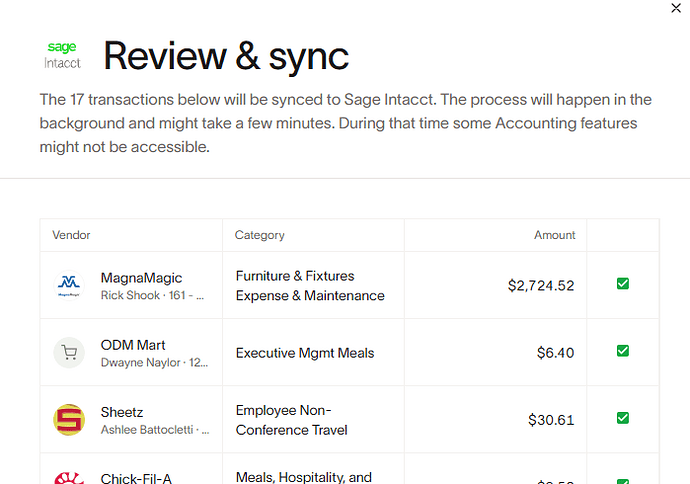Screen dimensions: 690x484
Task: Click Employee Non-Conference Travel category
Action: coord(291,420)
